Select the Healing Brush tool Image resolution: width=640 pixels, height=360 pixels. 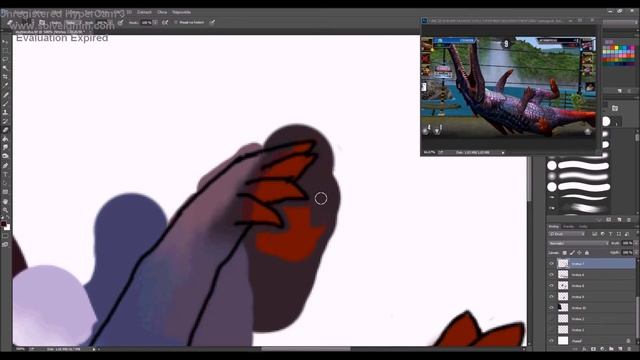[5, 95]
